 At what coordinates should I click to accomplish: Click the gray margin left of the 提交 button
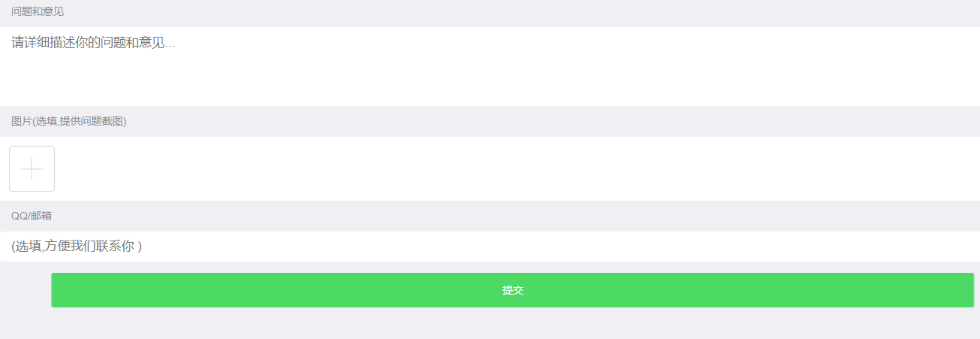(26, 290)
